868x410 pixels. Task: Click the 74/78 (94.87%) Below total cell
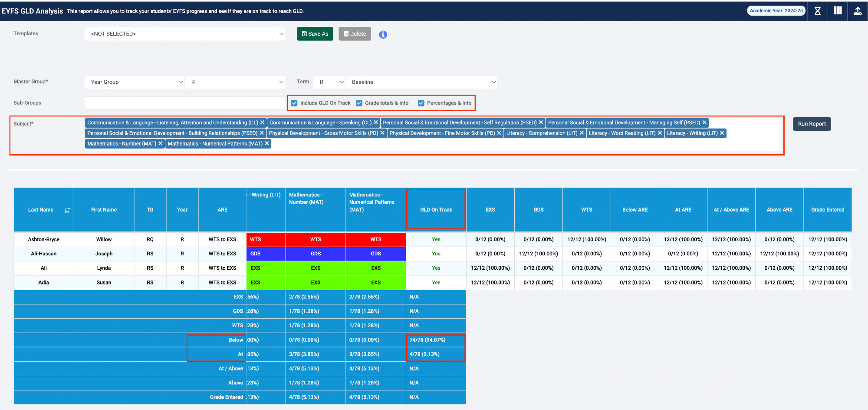[x=436, y=340]
